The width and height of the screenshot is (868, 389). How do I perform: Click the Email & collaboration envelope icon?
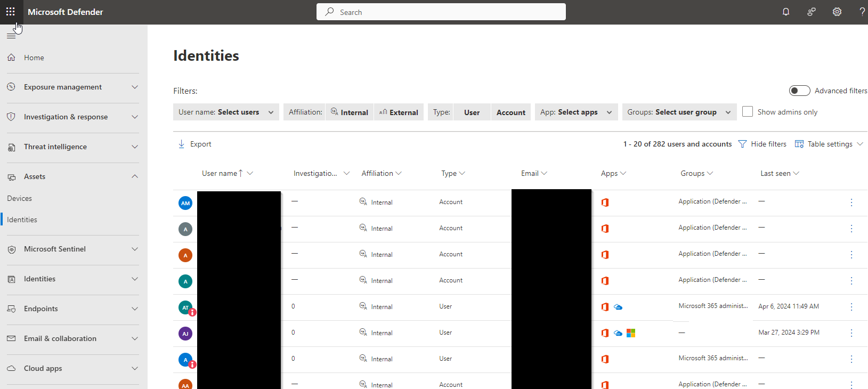tap(11, 338)
